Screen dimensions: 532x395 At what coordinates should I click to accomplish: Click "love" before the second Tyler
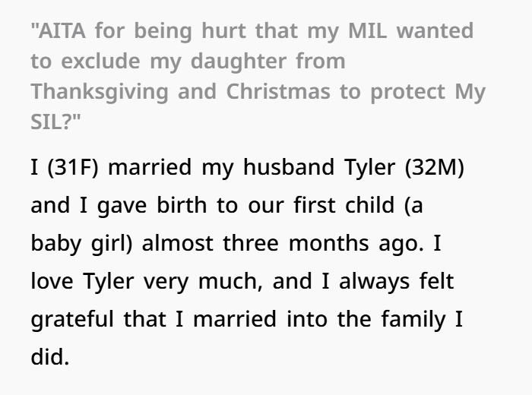point(52,281)
